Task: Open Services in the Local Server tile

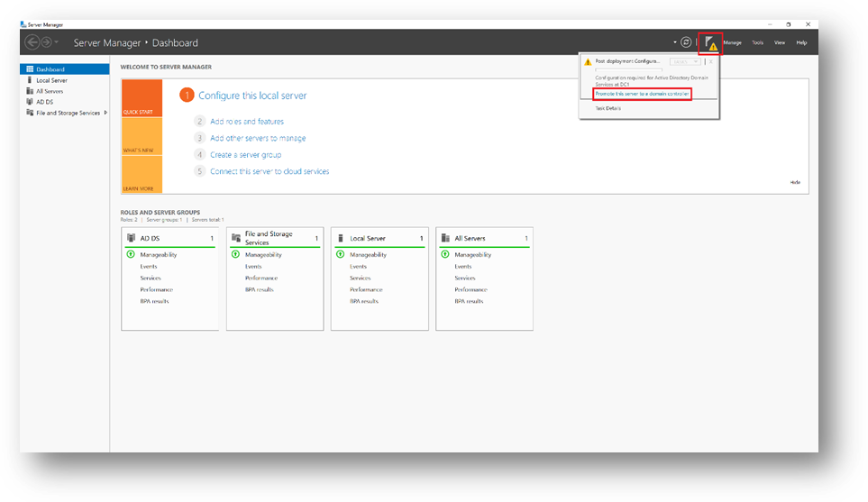Action: click(361, 278)
